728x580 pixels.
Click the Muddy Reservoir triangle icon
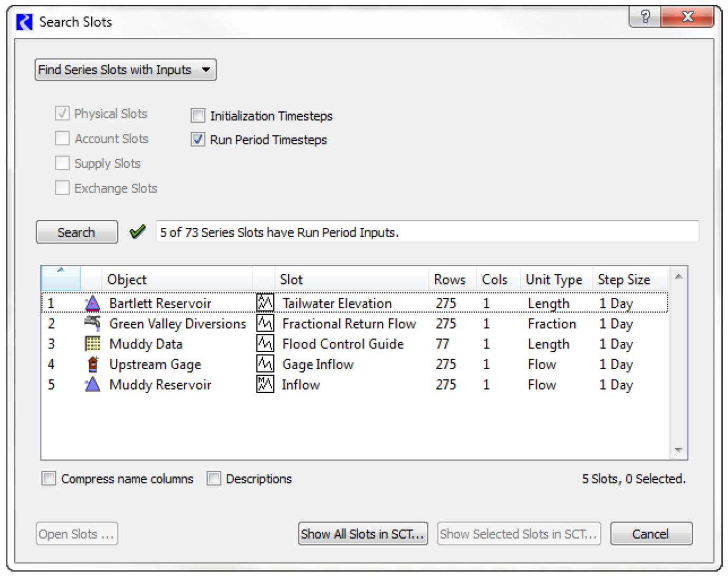92,384
